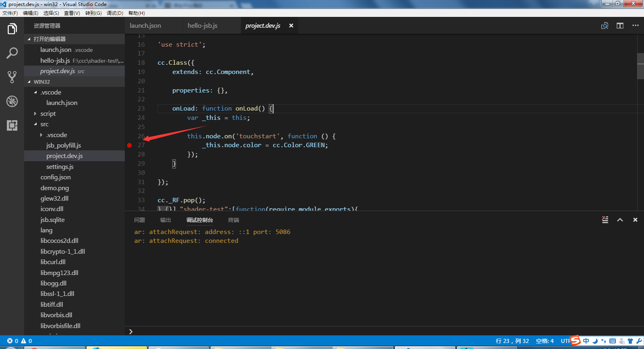Image resolution: width=644 pixels, height=349 pixels.
Task: Open the 查看(V) menu
Action: [x=72, y=13]
